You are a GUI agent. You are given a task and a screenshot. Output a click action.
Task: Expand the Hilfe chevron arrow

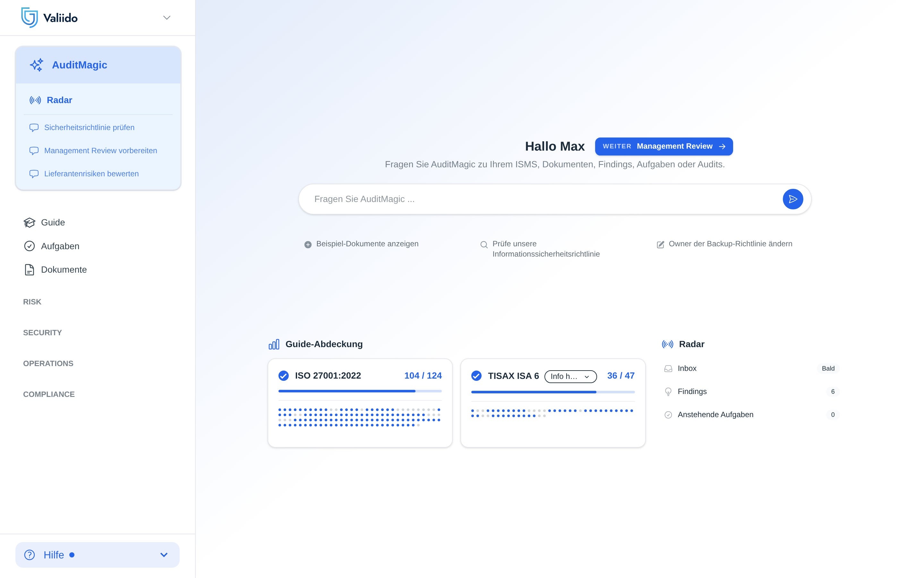[164, 555]
